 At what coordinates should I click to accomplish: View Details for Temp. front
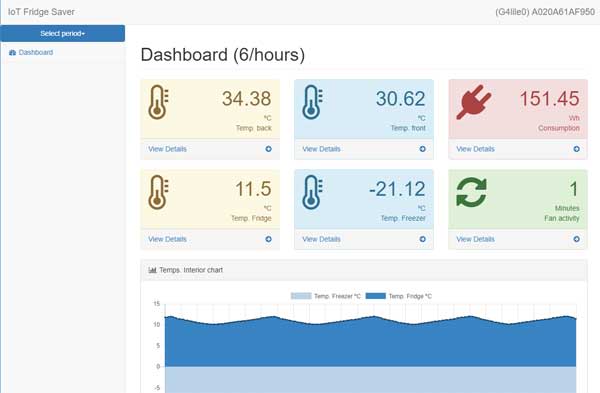(321, 149)
